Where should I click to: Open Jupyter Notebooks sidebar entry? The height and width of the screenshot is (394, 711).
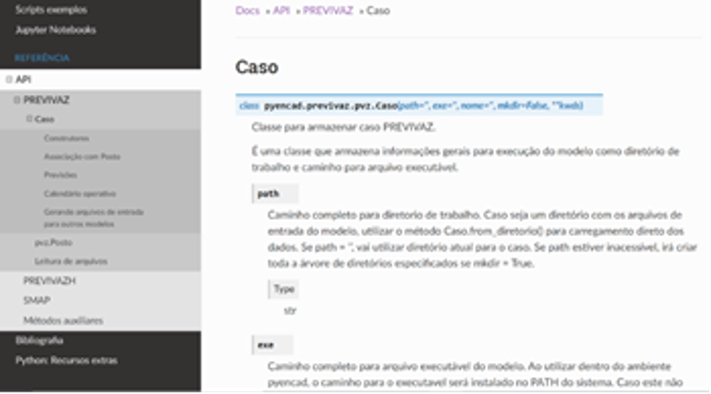[x=56, y=30]
